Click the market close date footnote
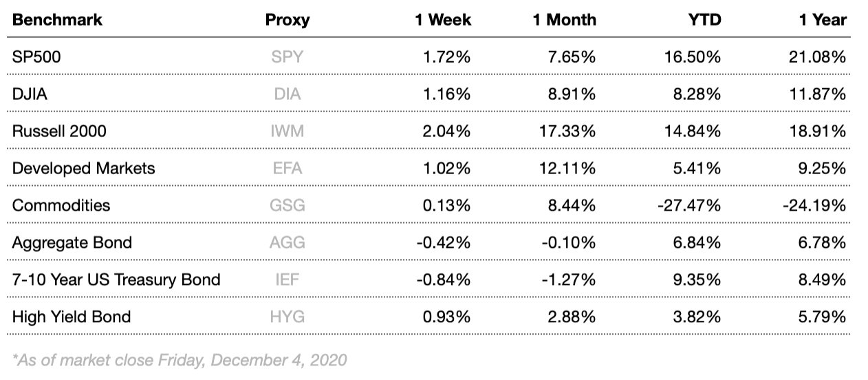The height and width of the screenshot is (380, 868). (180, 359)
